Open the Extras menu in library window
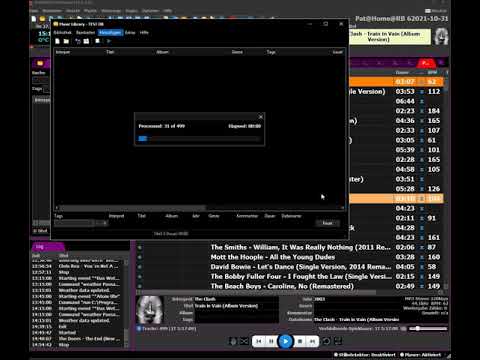Screen dimensions: 480x360 pos(130,33)
